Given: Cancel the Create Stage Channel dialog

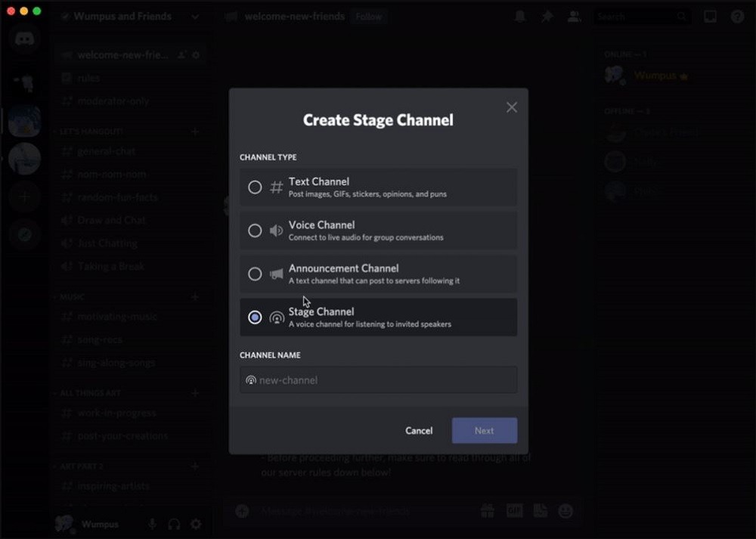Looking at the screenshot, I should [419, 430].
